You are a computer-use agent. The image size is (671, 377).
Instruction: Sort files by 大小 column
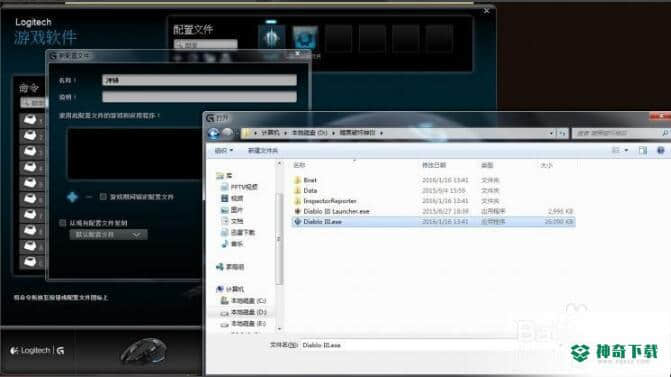(546, 165)
